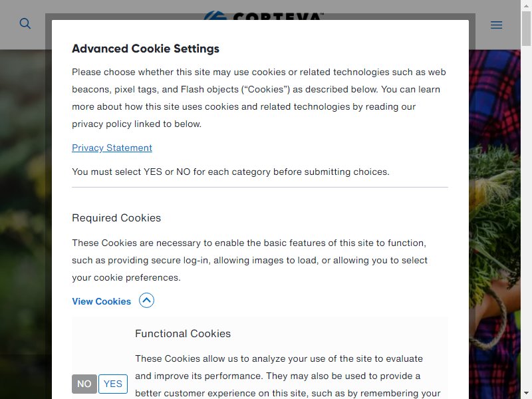This screenshot has width=532, height=399.
Task: Click the vertical scrollbar thumb
Action: click(526, 28)
